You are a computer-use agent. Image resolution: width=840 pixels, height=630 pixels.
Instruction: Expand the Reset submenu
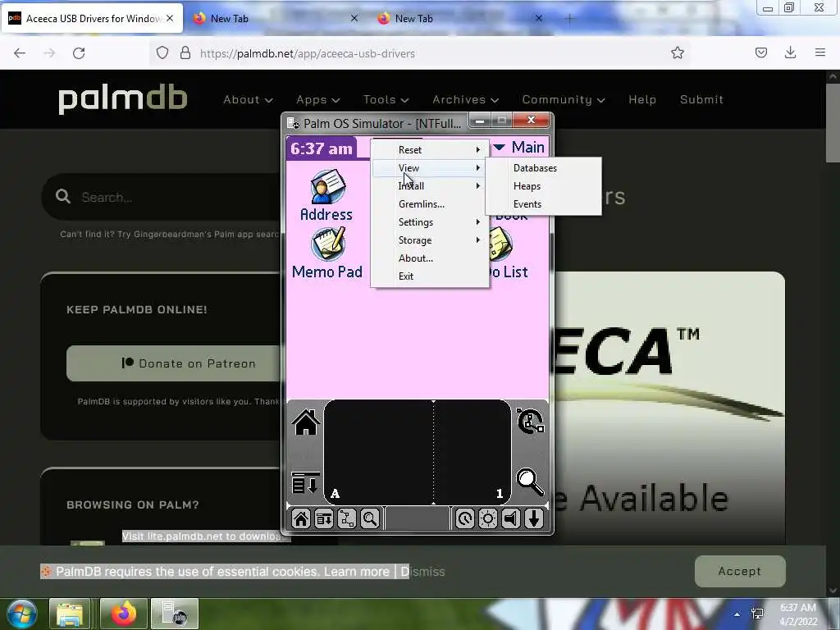430,150
